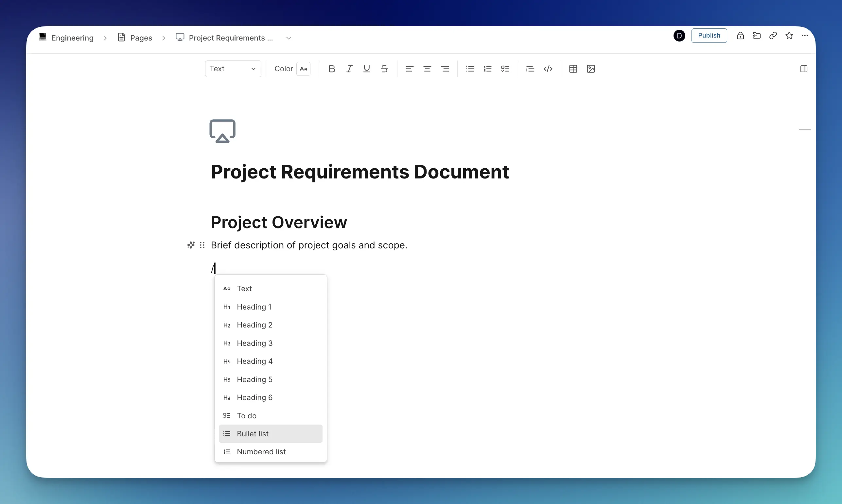The image size is (842, 504).
Task: Toggle the right sidebar panel
Action: pyautogui.click(x=804, y=69)
